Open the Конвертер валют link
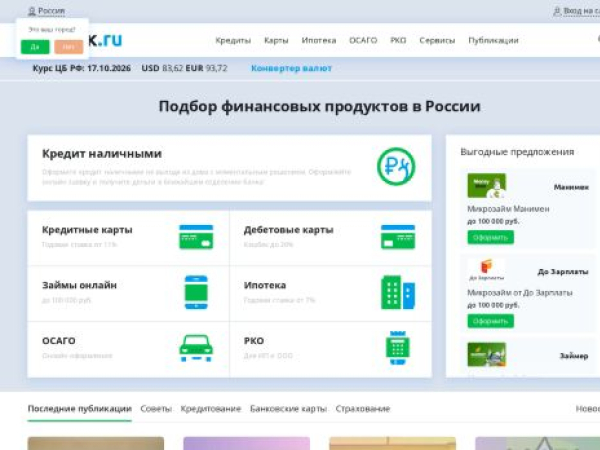Screen dimensions: 600x450 (x=291, y=68)
